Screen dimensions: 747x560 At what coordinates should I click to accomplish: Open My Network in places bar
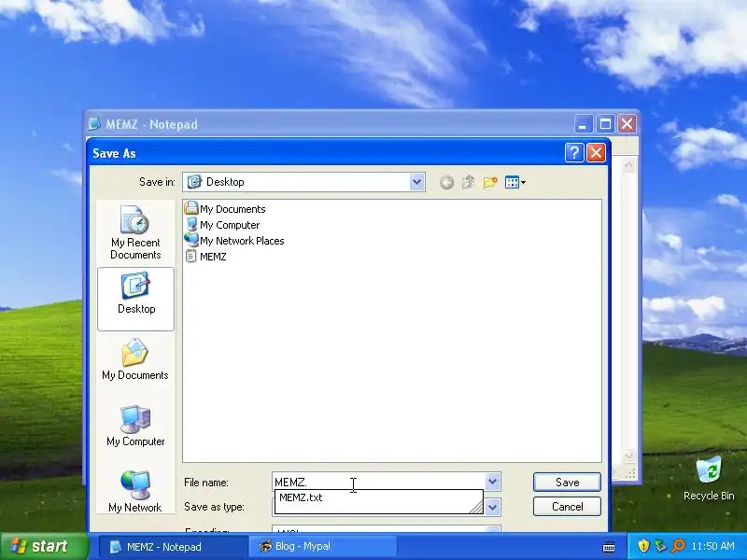[135, 492]
